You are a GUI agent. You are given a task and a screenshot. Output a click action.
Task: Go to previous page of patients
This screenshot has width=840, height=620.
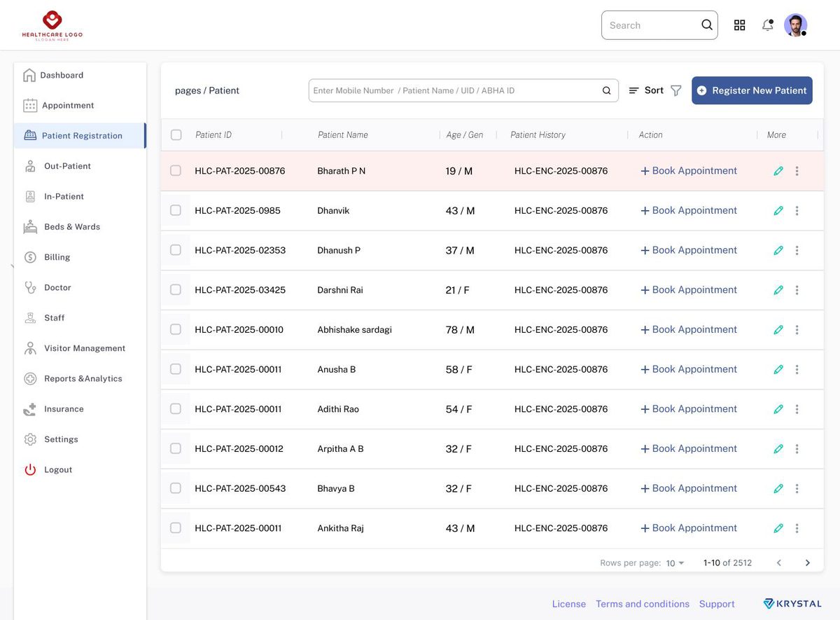(x=778, y=563)
